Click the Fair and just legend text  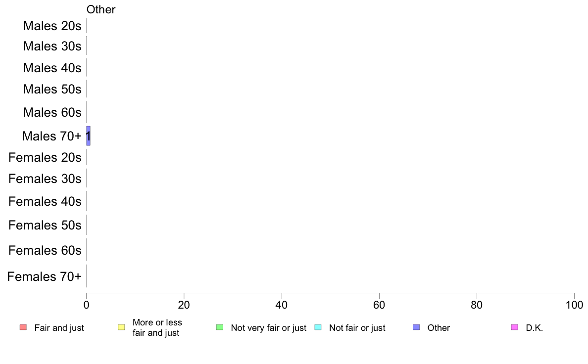pyautogui.click(x=59, y=328)
